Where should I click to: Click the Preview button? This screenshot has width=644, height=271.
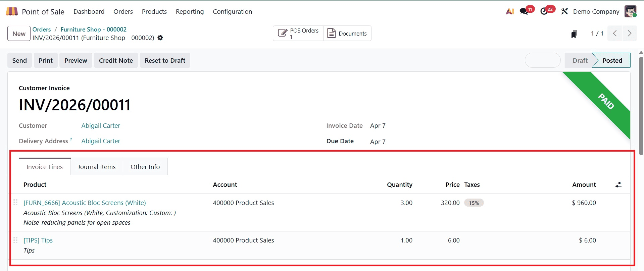(76, 60)
